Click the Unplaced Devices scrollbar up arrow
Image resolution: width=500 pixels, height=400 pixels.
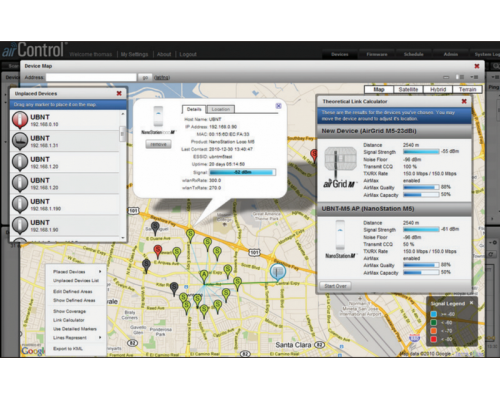123,114
